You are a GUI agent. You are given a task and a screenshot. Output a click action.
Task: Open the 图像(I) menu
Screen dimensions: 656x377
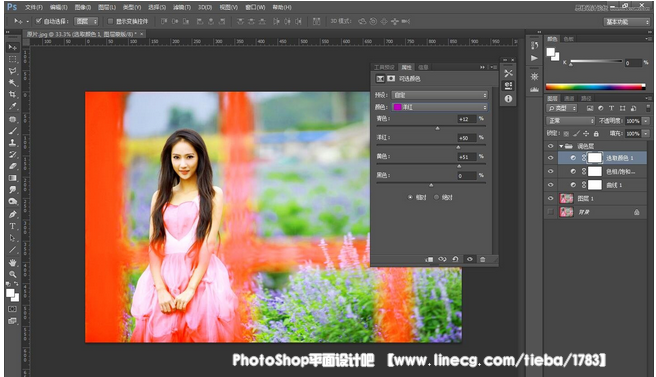click(x=82, y=7)
